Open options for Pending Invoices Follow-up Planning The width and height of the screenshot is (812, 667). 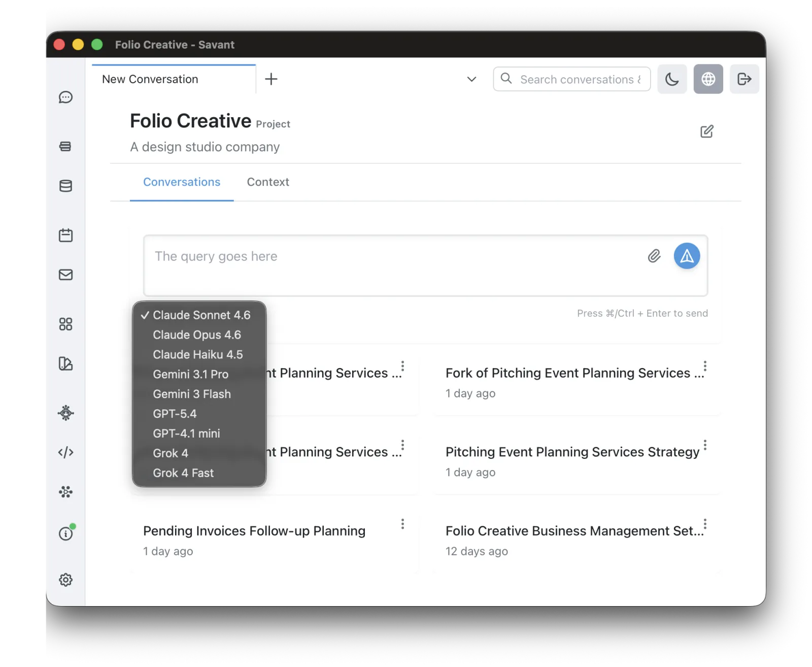click(402, 524)
